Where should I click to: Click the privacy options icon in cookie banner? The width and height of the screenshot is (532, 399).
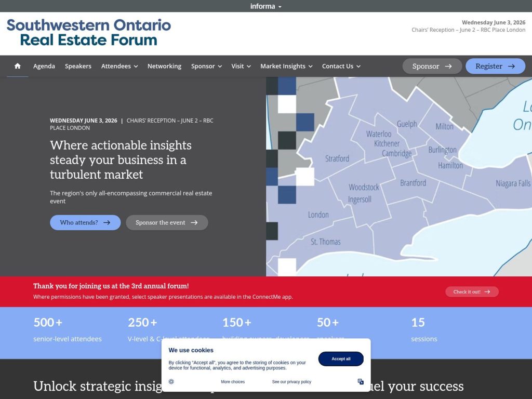point(361,381)
